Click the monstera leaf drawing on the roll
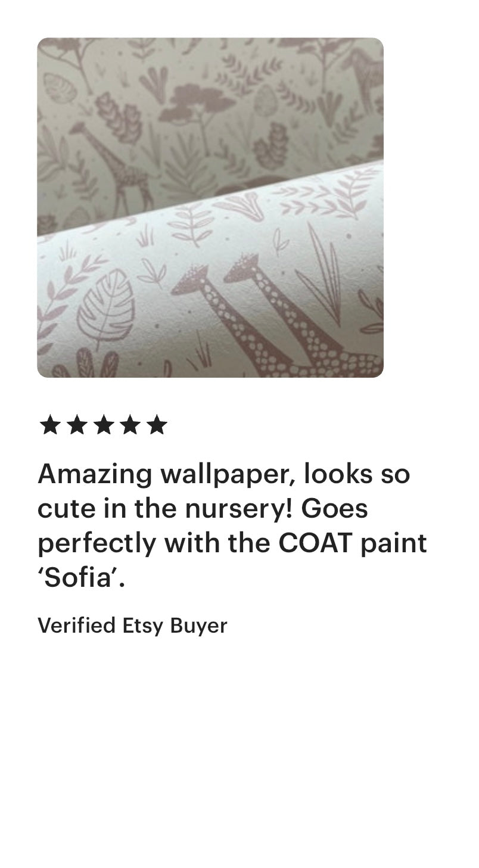The width and height of the screenshot is (479, 868). [x=106, y=309]
